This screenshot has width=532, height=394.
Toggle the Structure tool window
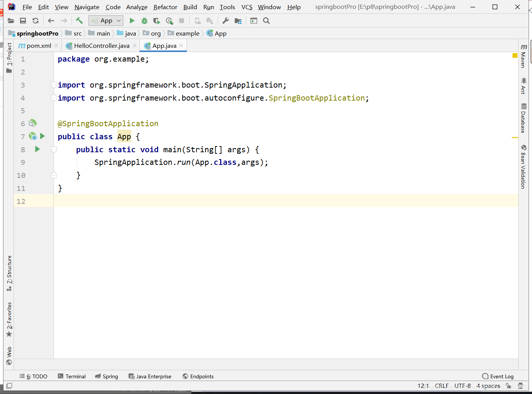tap(9, 273)
